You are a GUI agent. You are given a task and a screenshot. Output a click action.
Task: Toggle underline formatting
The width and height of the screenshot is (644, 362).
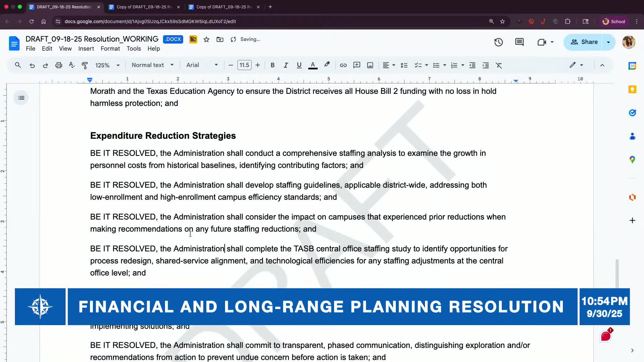click(x=299, y=65)
